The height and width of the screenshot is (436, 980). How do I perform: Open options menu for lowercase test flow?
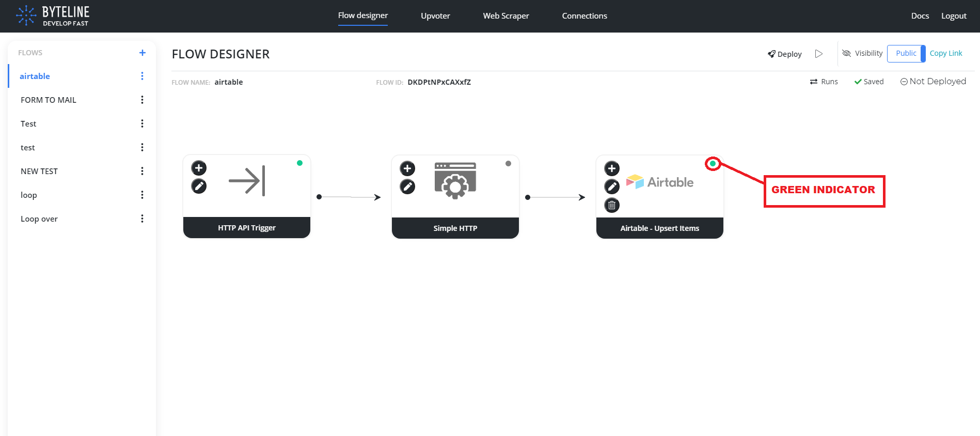(x=142, y=147)
